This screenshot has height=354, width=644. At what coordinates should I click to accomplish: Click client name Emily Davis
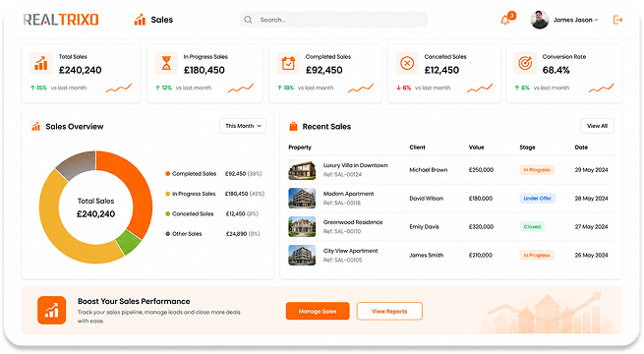[425, 227]
